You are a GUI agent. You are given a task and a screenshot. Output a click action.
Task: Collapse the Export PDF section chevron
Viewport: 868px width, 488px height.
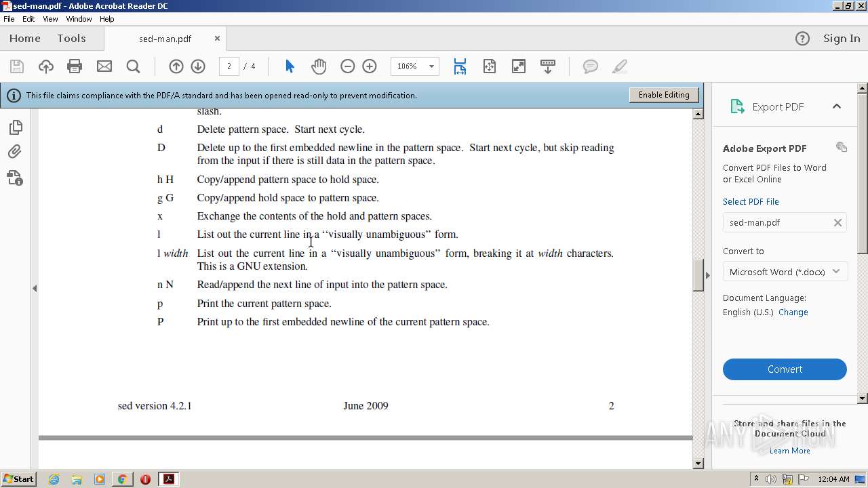(837, 106)
